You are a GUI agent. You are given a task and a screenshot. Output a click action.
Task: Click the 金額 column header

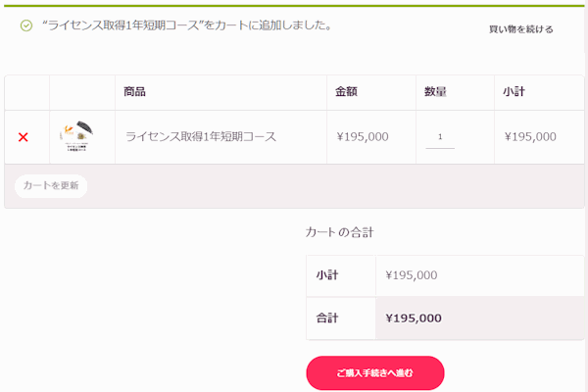(x=346, y=91)
